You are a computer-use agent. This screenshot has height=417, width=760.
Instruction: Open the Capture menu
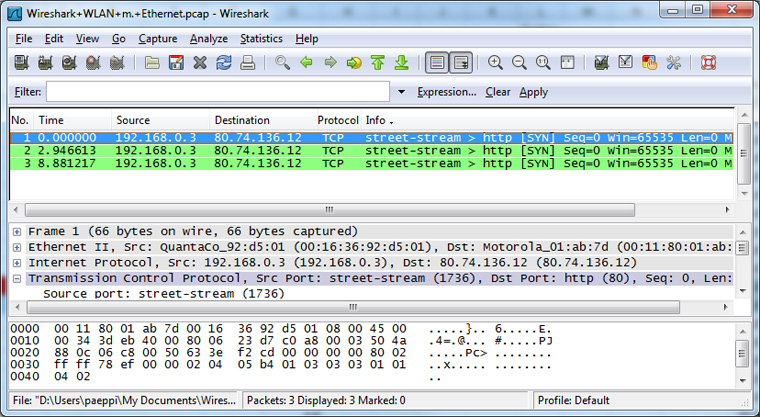[x=158, y=39]
